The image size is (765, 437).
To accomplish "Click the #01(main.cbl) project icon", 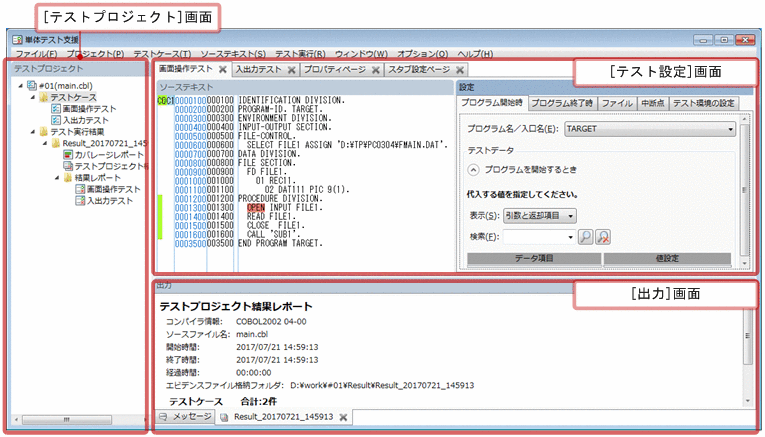I will pos(32,86).
